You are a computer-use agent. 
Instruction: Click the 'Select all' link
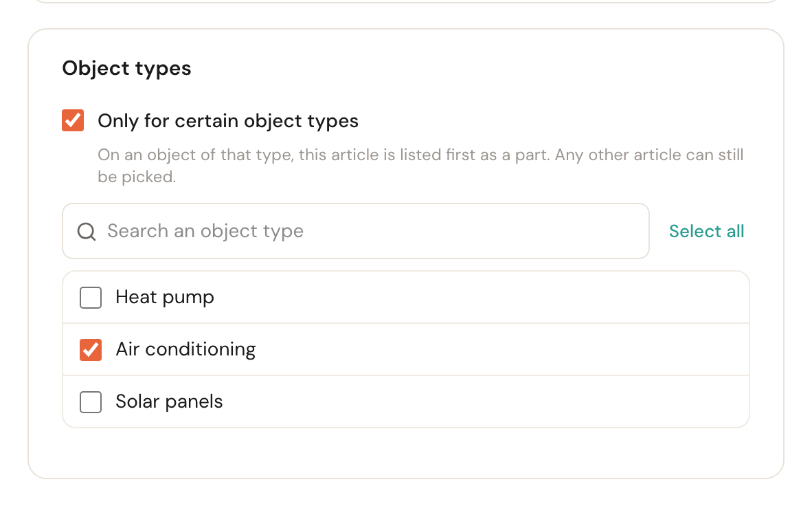(706, 231)
